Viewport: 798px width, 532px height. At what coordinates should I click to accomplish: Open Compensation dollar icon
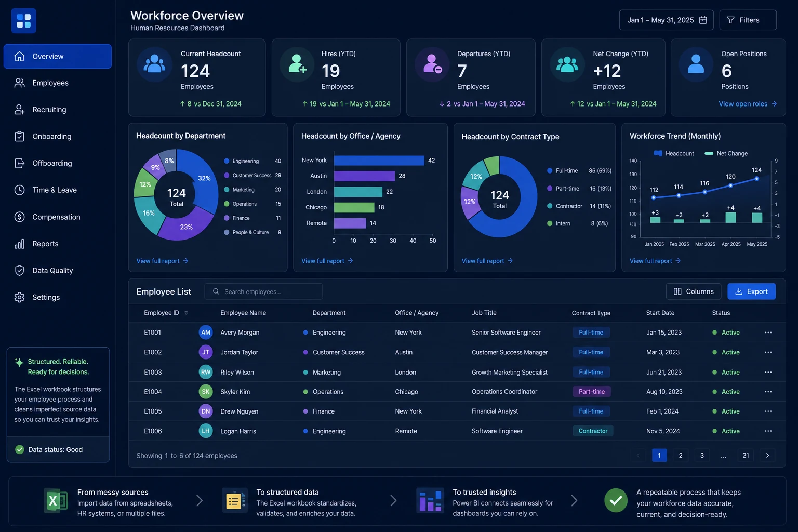pyautogui.click(x=19, y=217)
